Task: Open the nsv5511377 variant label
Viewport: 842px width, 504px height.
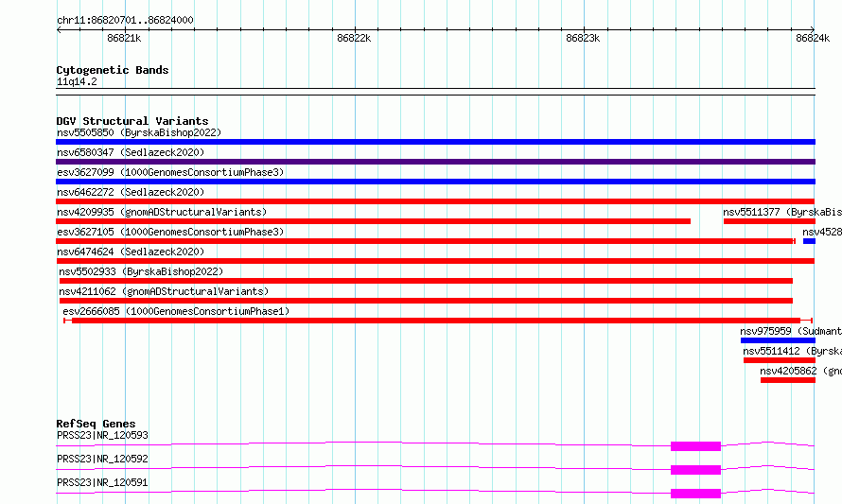Action: point(782,212)
